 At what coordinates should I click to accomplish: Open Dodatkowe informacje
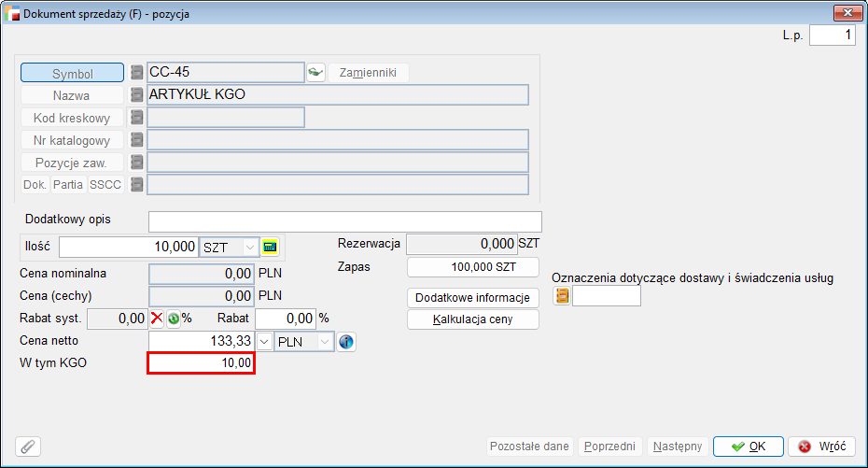click(473, 297)
